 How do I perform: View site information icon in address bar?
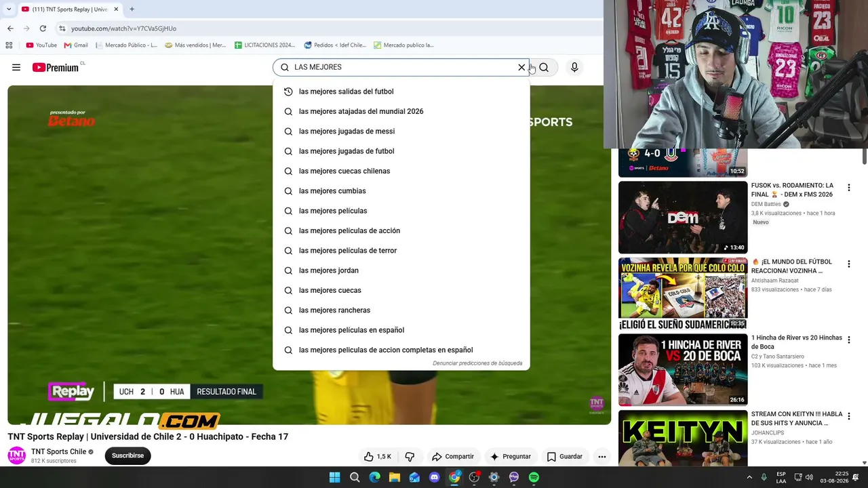point(62,28)
